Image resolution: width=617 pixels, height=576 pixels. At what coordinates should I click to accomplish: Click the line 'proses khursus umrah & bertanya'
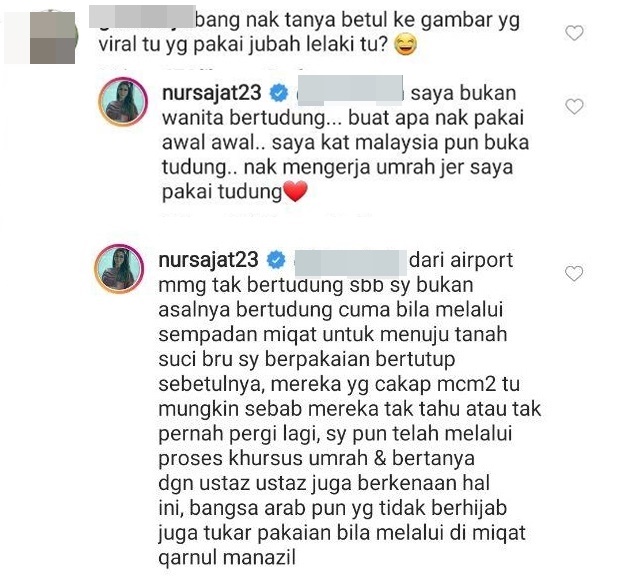[x=316, y=459]
